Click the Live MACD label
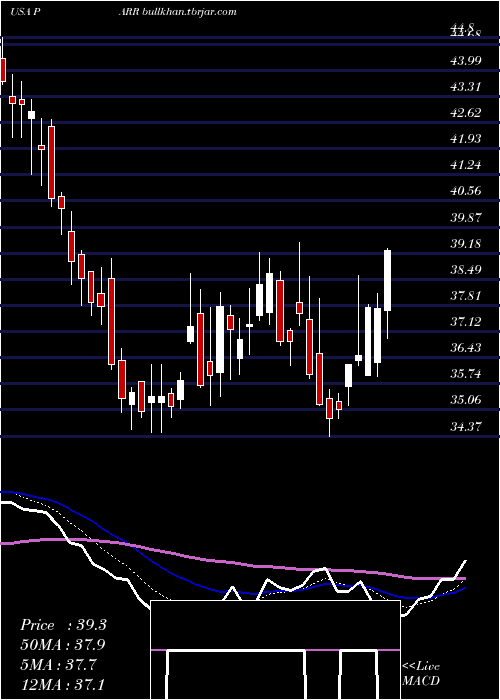Screen dimensions: 500x700 tap(421, 674)
